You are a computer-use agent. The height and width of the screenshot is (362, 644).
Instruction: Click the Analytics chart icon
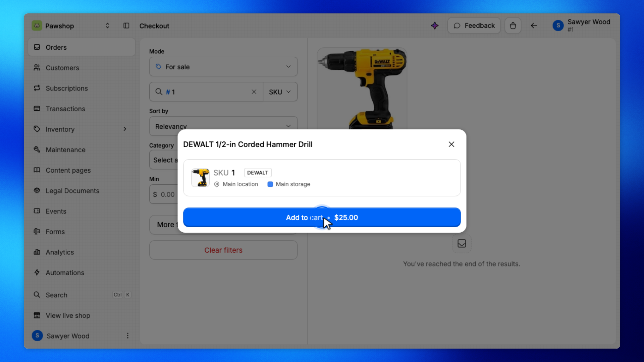37,252
